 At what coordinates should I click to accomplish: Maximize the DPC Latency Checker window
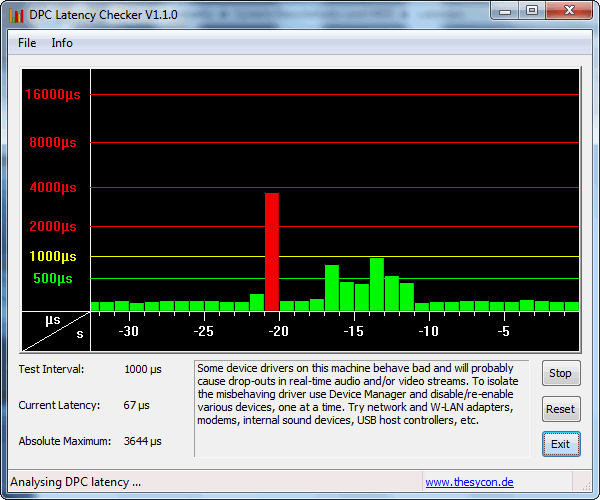(532, 11)
